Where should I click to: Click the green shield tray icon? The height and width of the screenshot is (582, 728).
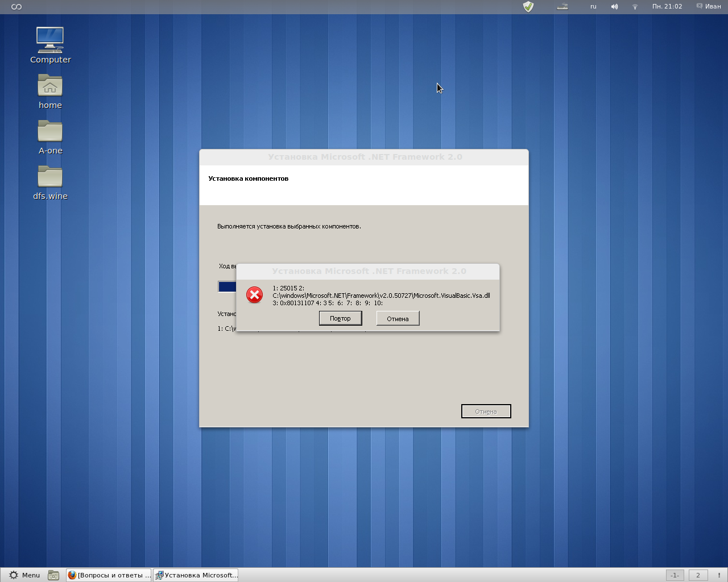click(x=528, y=7)
